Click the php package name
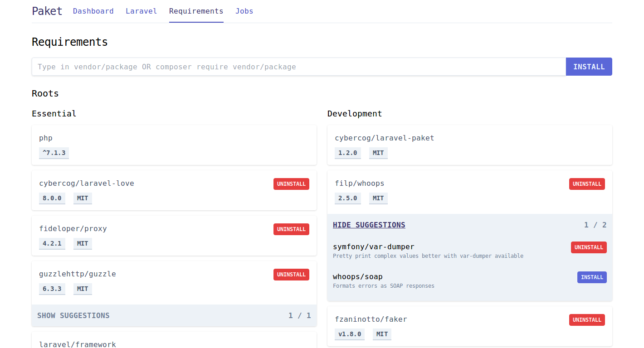The height and width of the screenshot is (348, 644). (x=46, y=138)
